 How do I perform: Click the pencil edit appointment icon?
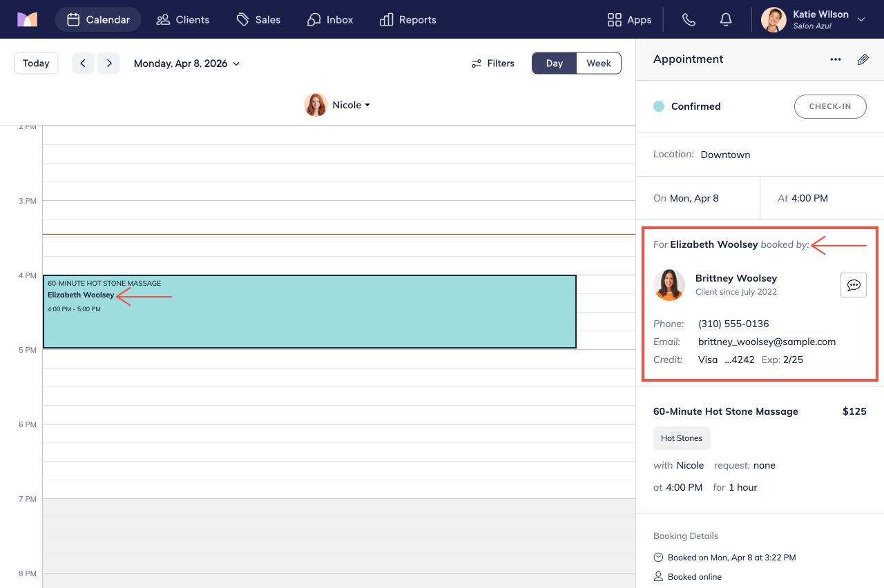pyautogui.click(x=863, y=59)
